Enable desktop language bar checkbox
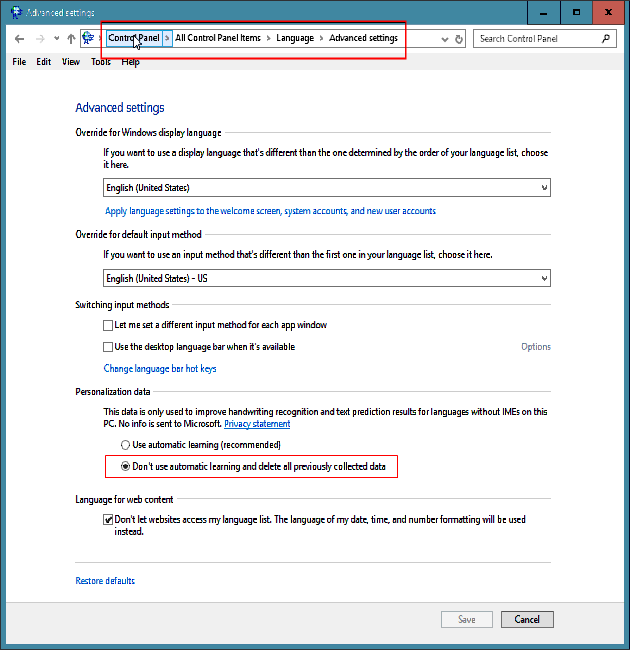The width and height of the screenshot is (630, 650). tap(108, 347)
